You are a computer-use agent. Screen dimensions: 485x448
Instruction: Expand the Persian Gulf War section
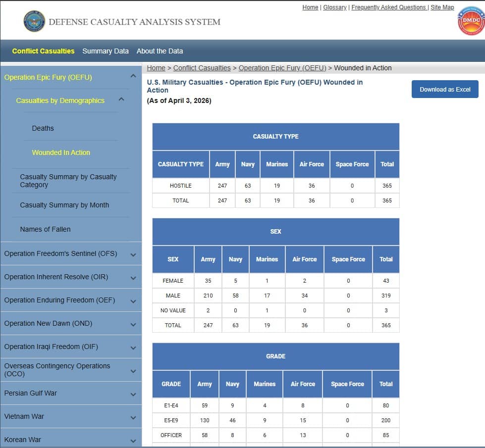click(133, 394)
